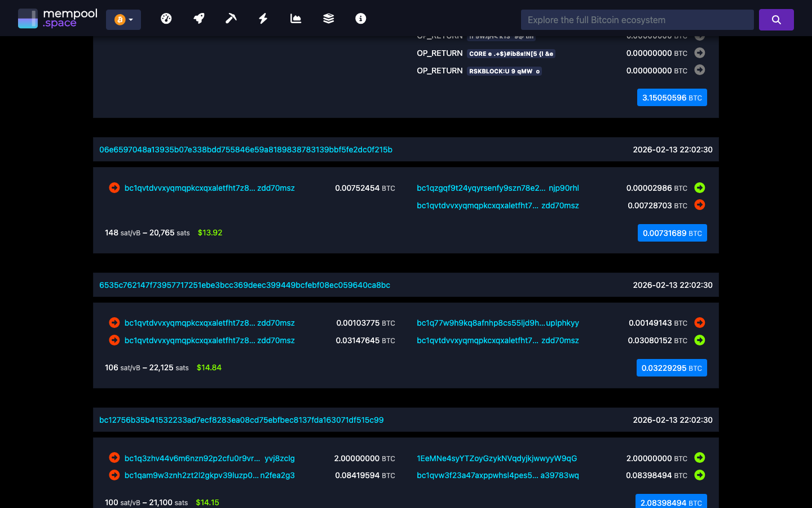This screenshot has width=812, height=508.
Task: Click the RSKBLOCK OP_RETURN data badge
Action: [505, 71]
